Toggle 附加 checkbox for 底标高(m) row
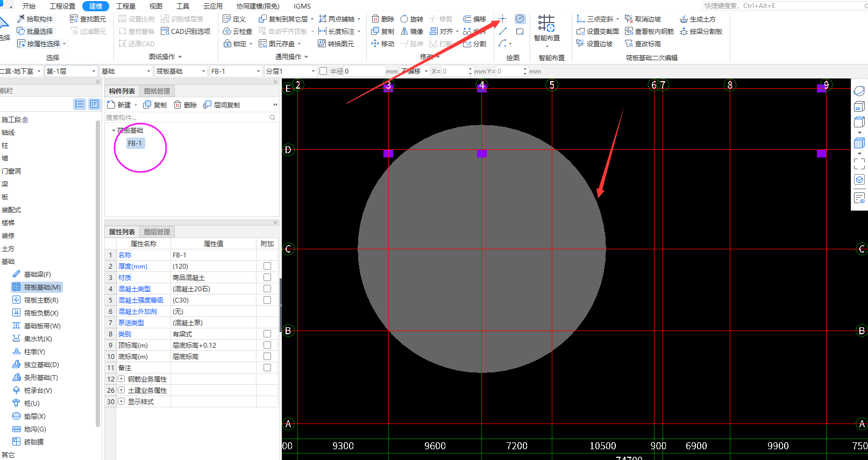Image resolution: width=868 pixels, height=460 pixels. 267,356
